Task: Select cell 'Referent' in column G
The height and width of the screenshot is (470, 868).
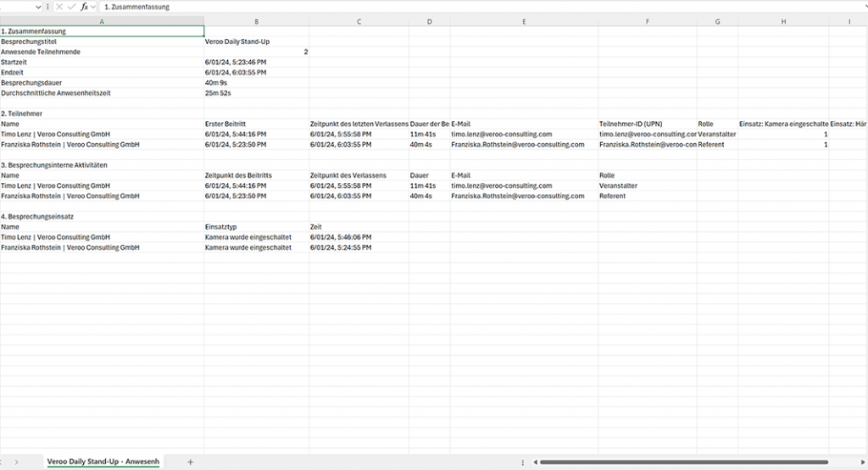Action: pyautogui.click(x=717, y=144)
